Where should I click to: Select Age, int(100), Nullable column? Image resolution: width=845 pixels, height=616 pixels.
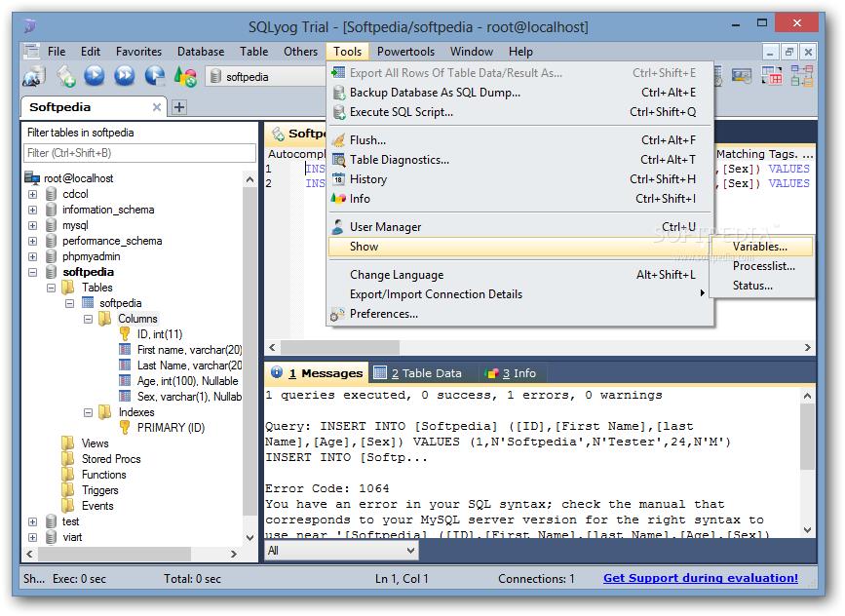[x=187, y=381]
